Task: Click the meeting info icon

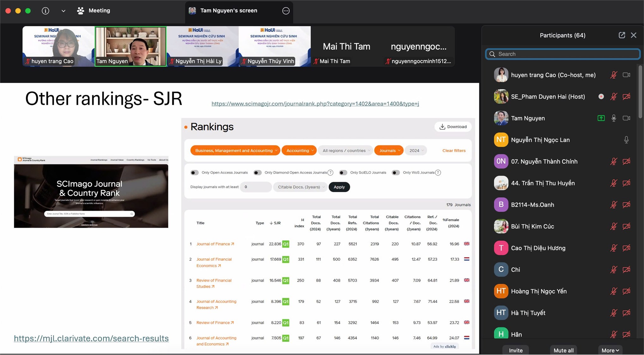Action: (x=46, y=11)
